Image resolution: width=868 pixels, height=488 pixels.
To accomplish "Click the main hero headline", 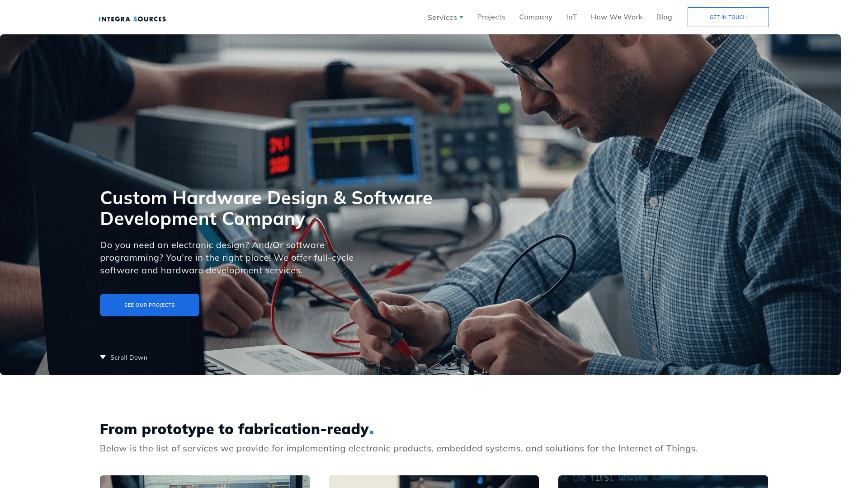I will point(266,208).
